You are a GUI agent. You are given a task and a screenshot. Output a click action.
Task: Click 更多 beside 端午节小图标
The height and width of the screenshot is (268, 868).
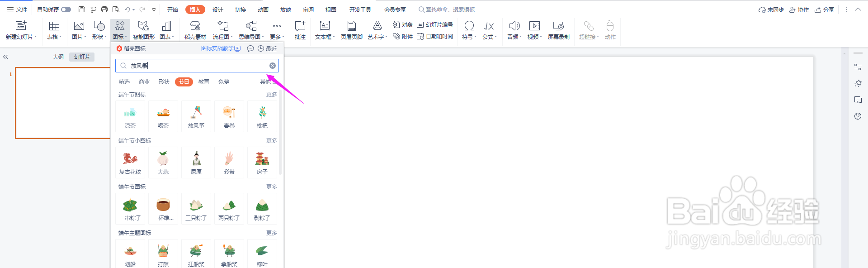coord(272,141)
